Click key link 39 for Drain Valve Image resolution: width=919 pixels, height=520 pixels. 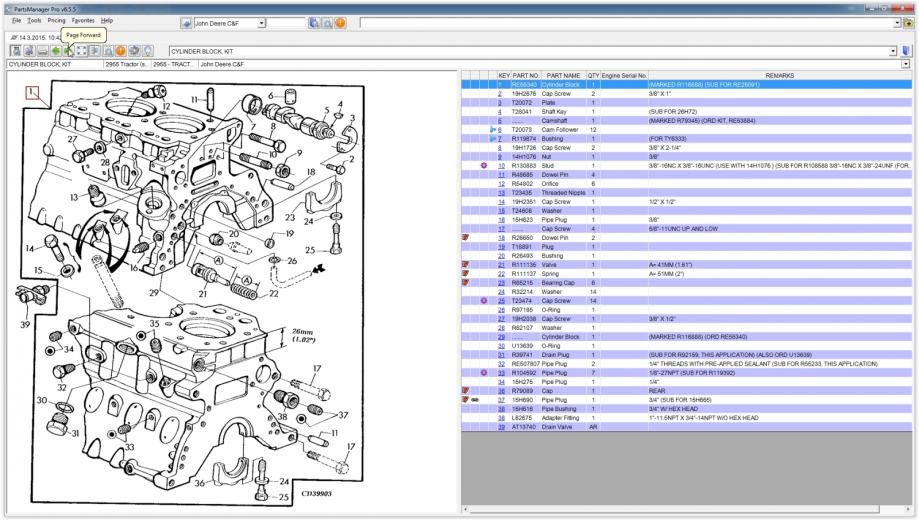[501, 427]
